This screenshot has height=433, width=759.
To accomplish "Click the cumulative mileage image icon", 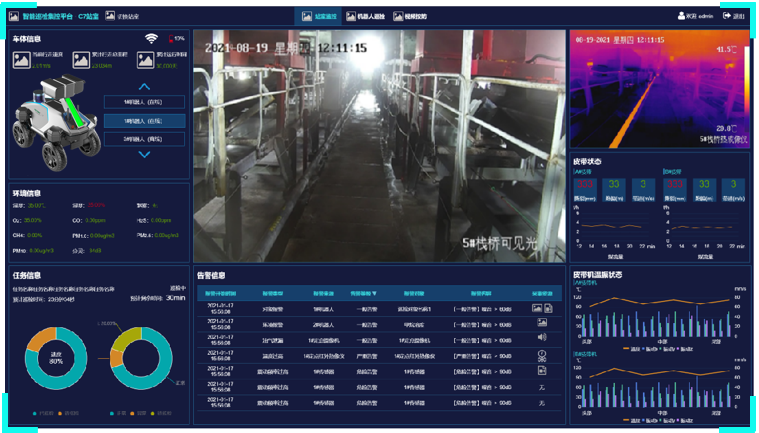I will tap(81, 60).
